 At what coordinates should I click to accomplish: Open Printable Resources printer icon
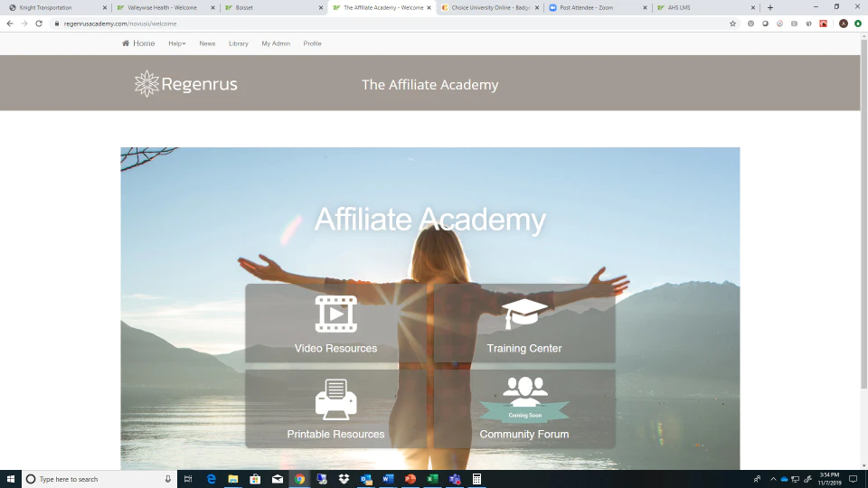(336, 399)
